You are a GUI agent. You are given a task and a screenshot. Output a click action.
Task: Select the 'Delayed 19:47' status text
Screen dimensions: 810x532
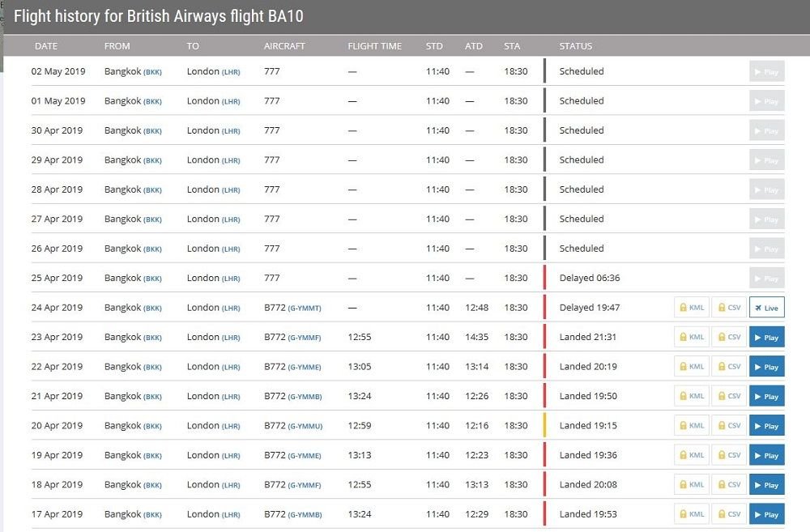tap(590, 308)
